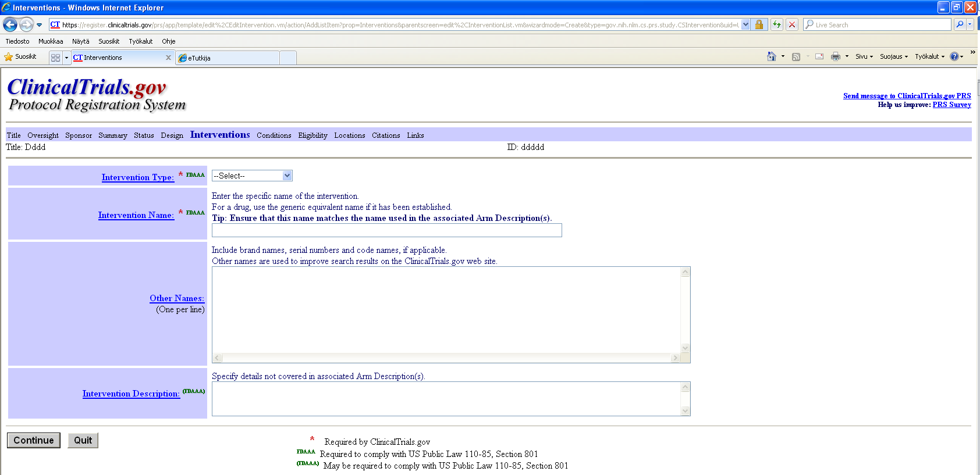The width and height of the screenshot is (980, 475).
Task: Click the browser Back arrow button
Action: [10, 24]
